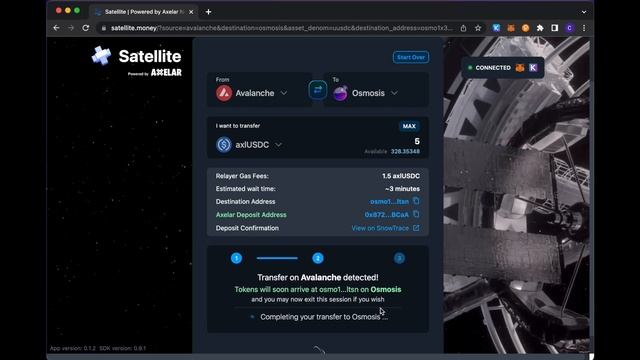Click the MAX amount button
This screenshot has height=360, width=640.
[409, 126]
